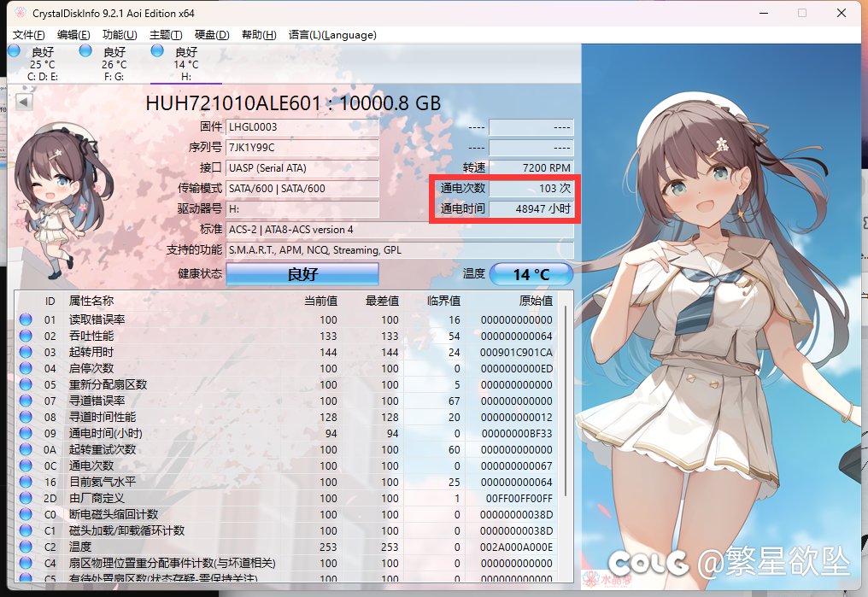This screenshot has width=868, height=597.
Task: Click the status orb above F: G:
Action: (85, 51)
